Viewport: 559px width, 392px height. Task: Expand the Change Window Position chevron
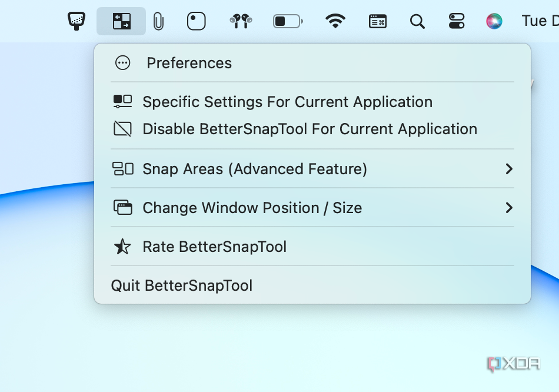pos(509,208)
